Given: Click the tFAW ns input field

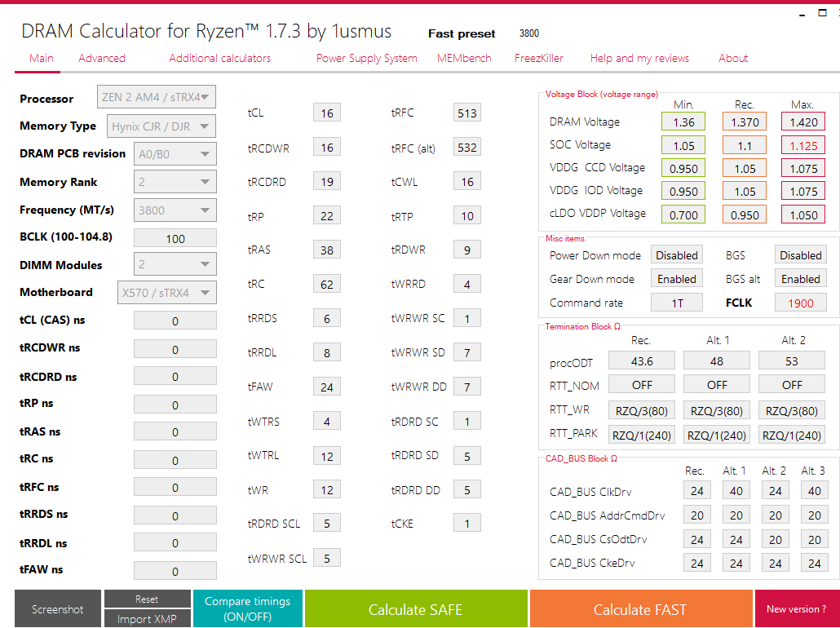Looking at the screenshot, I should [175, 571].
